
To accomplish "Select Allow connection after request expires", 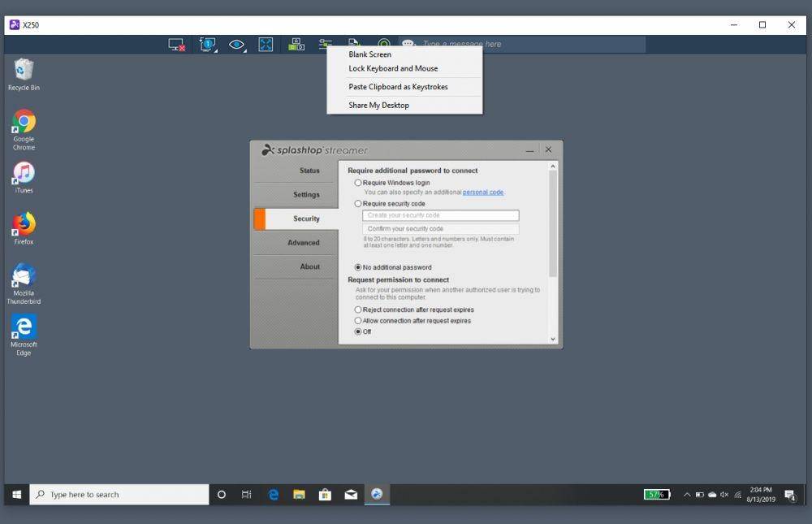I will (x=358, y=321).
